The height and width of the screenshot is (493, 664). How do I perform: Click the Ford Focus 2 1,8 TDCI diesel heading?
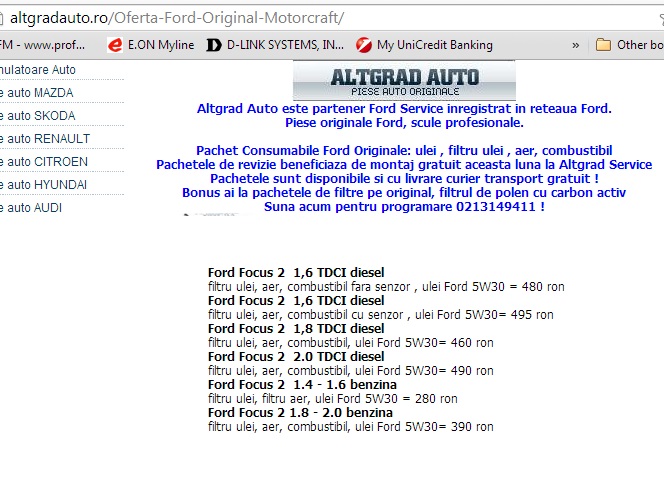click(295, 328)
